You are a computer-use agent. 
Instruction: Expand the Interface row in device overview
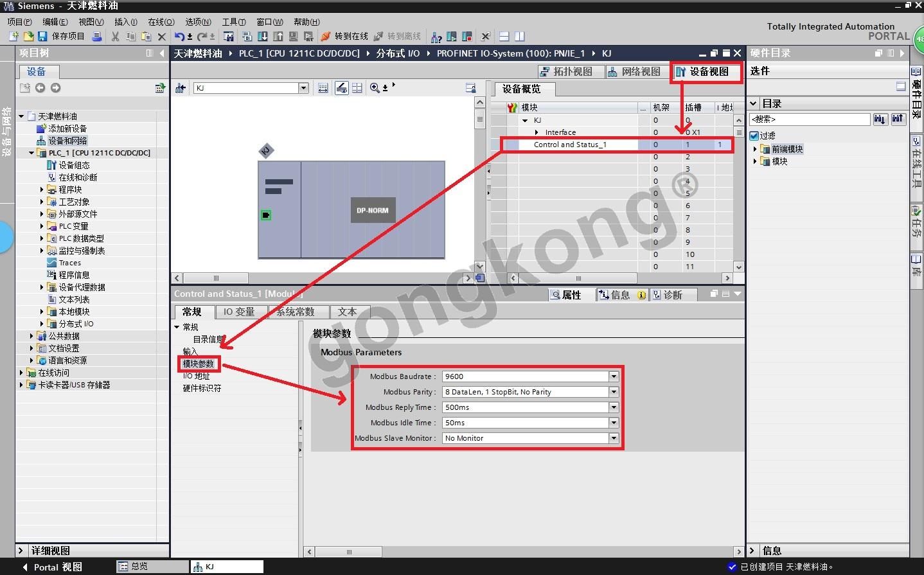[x=537, y=132]
